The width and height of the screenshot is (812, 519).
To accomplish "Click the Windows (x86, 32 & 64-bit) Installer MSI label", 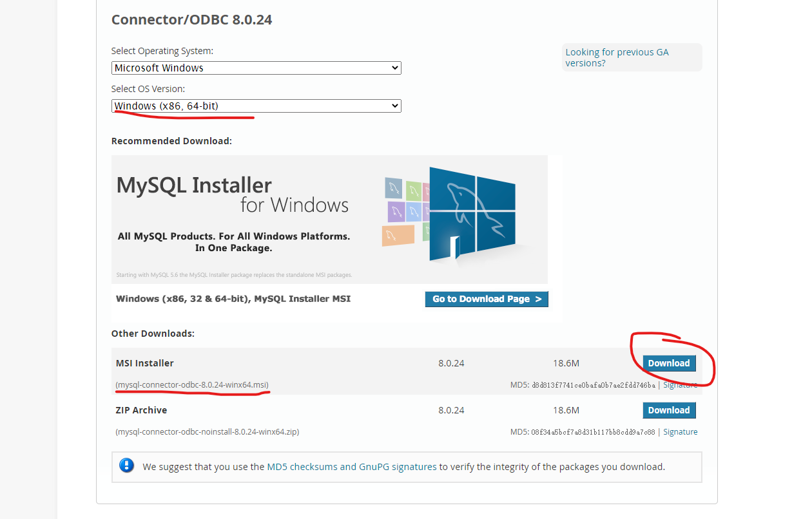I will [x=232, y=299].
